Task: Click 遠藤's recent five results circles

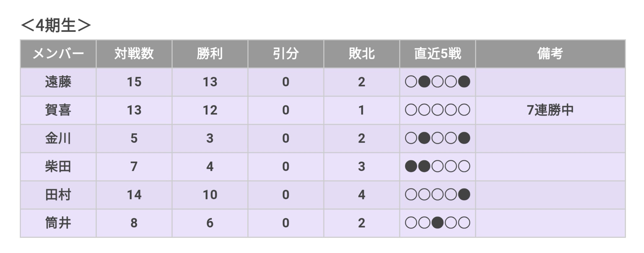Action: click(437, 82)
